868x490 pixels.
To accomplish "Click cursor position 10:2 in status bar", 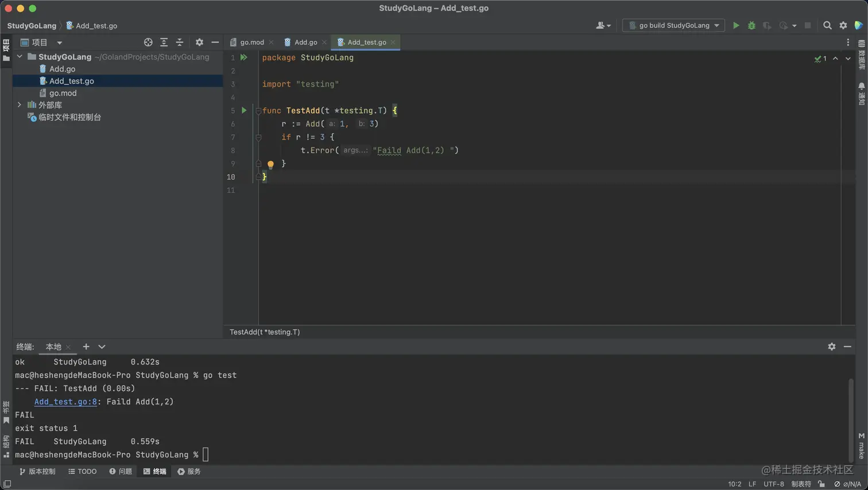I will (735, 484).
